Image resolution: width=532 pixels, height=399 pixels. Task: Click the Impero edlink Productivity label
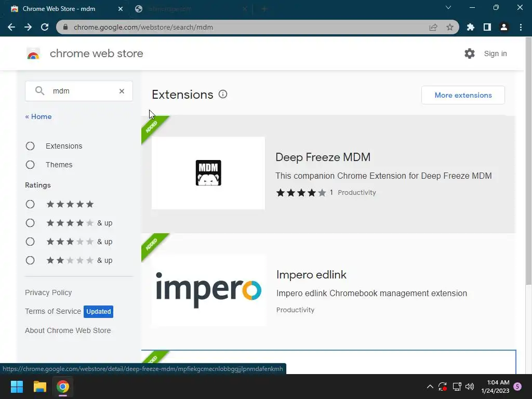tap(295, 310)
